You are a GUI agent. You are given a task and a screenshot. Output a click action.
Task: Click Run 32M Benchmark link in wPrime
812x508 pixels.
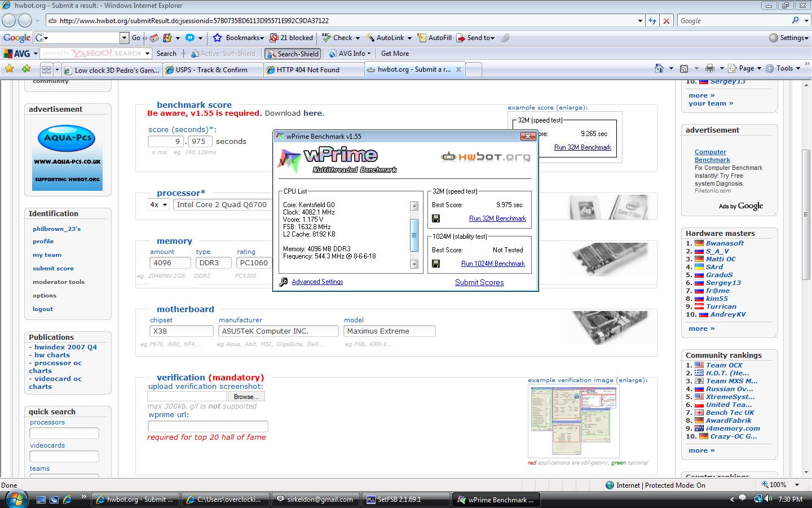coord(497,218)
